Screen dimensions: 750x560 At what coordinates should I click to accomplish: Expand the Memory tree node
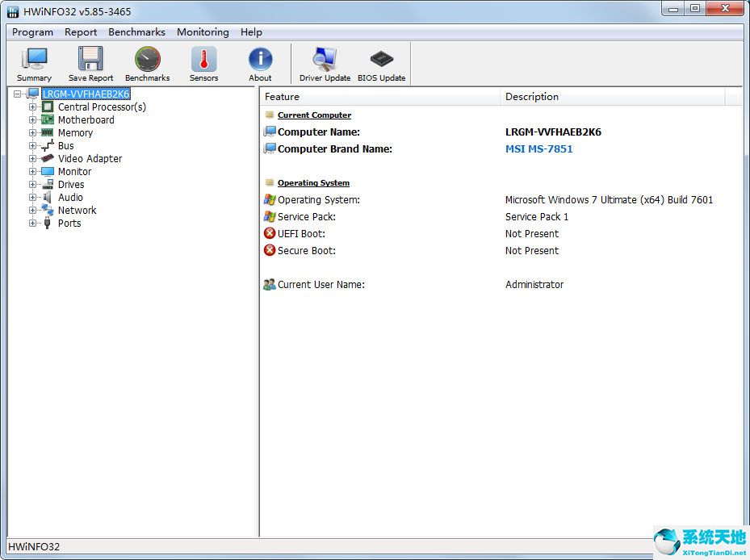32,133
